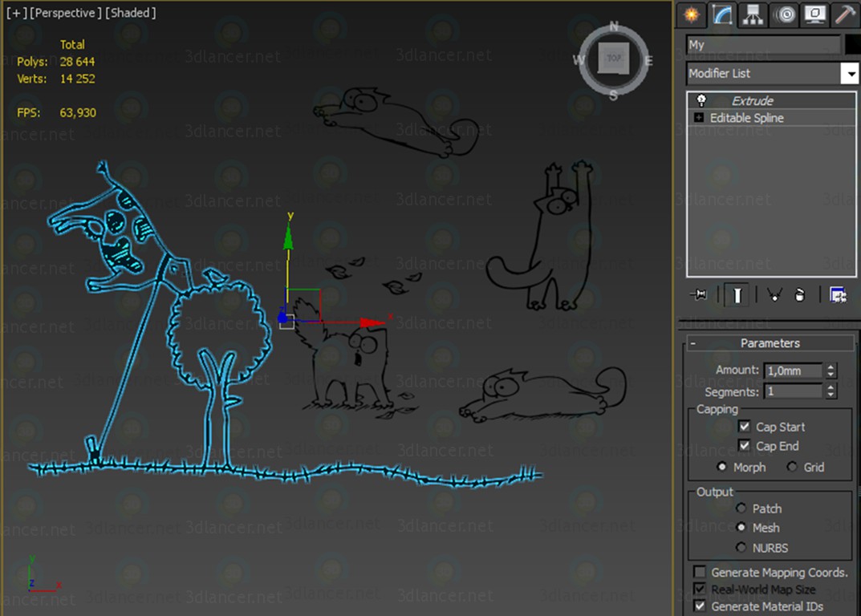This screenshot has width=861, height=616.
Task: Click the ViewCube compass S marker
Action: pos(613,95)
